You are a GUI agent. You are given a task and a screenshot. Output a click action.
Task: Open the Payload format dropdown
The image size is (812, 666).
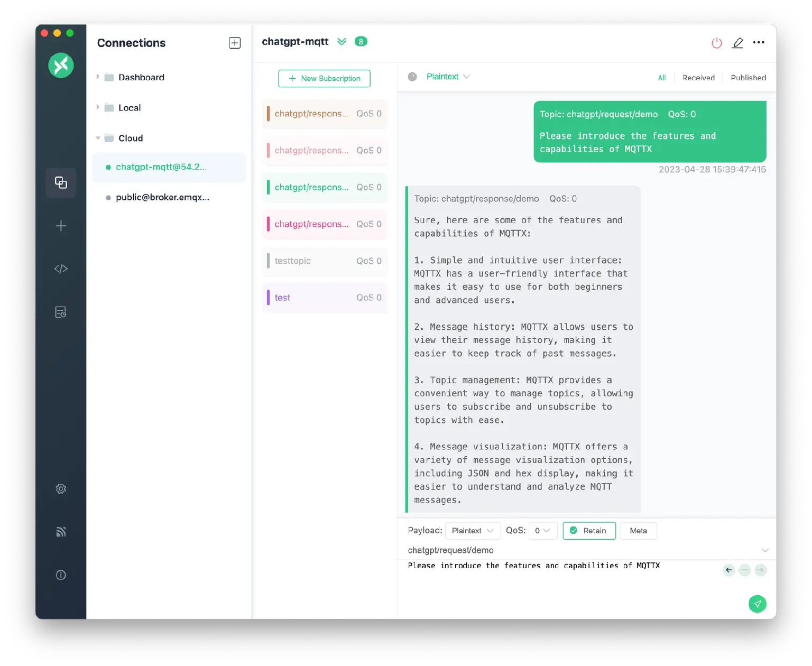coord(472,531)
